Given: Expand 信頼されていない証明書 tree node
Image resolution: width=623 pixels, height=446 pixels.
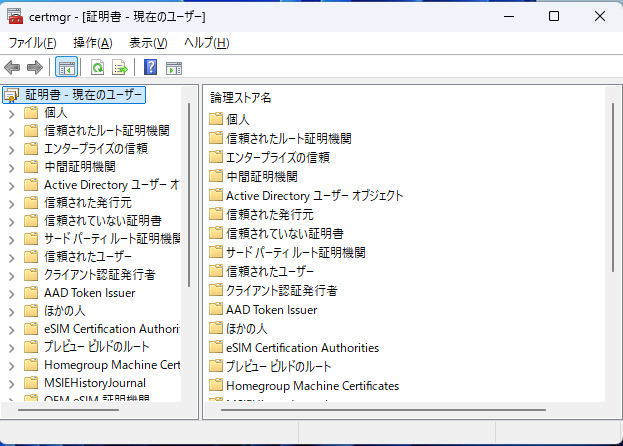Looking at the screenshot, I should (x=12, y=222).
